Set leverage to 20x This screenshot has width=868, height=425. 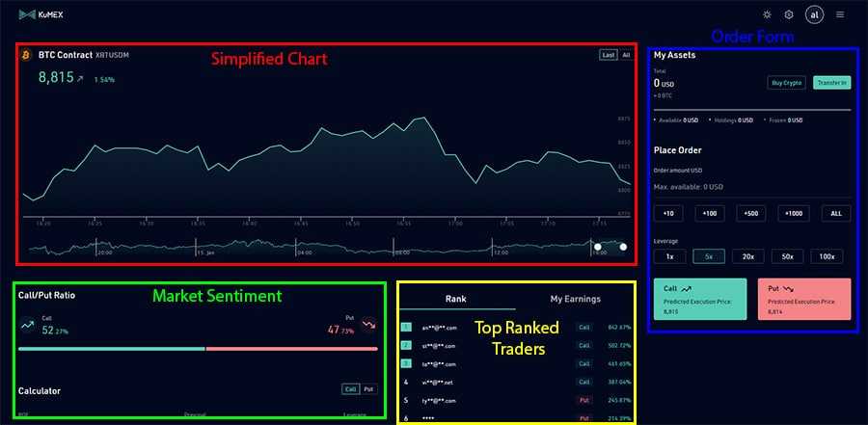point(748,256)
